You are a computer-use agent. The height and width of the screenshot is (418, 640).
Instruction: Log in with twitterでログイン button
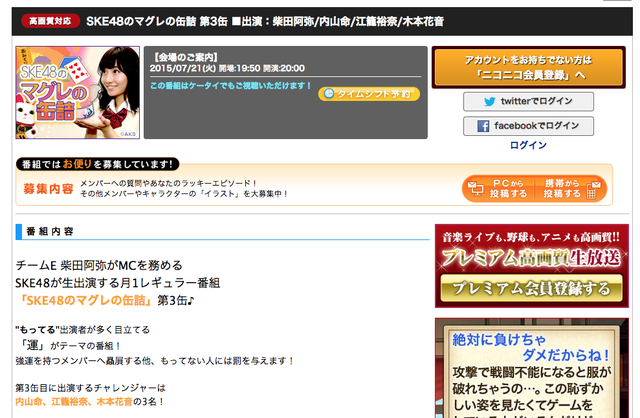point(528,102)
